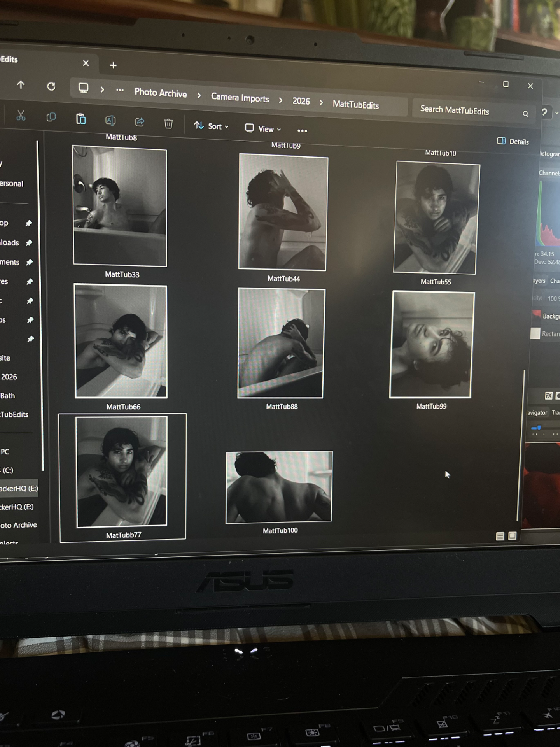
Task: Switch to details list view at bottom right
Action: pos(500,536)
